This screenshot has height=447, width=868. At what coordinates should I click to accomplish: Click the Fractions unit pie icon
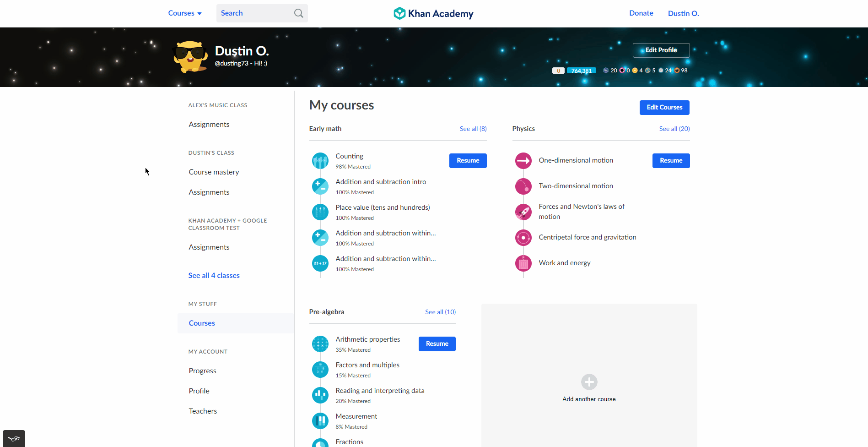point(320,443)
